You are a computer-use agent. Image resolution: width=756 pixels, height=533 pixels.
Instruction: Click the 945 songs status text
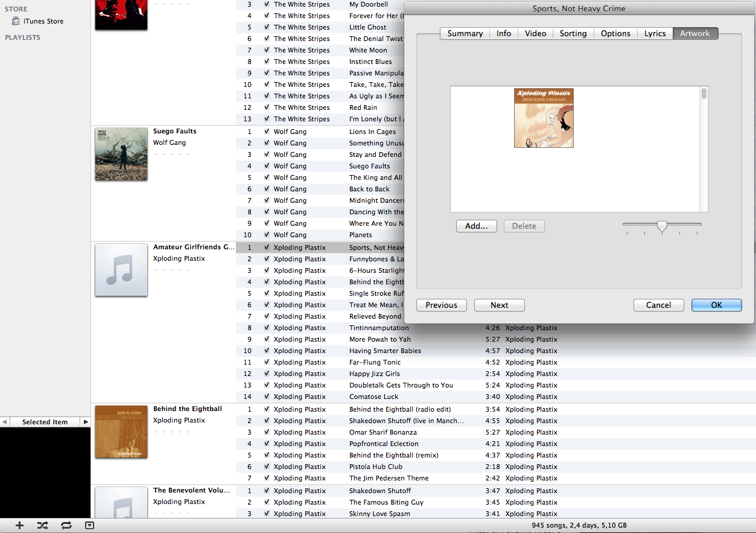pos(579,525)
